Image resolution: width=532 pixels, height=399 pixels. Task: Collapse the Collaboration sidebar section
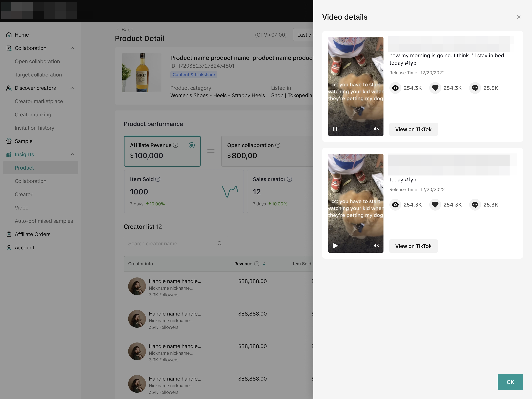coord(72,48)
